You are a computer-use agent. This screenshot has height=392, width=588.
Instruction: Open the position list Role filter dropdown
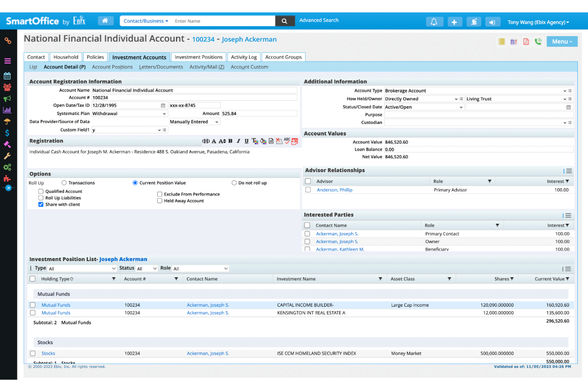[x=201, y=269]
